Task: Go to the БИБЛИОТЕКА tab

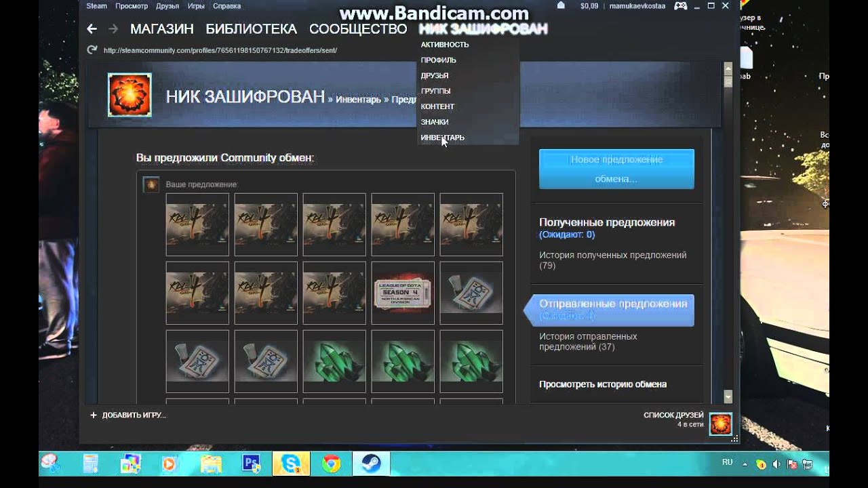Action: (x=252, y=29)
